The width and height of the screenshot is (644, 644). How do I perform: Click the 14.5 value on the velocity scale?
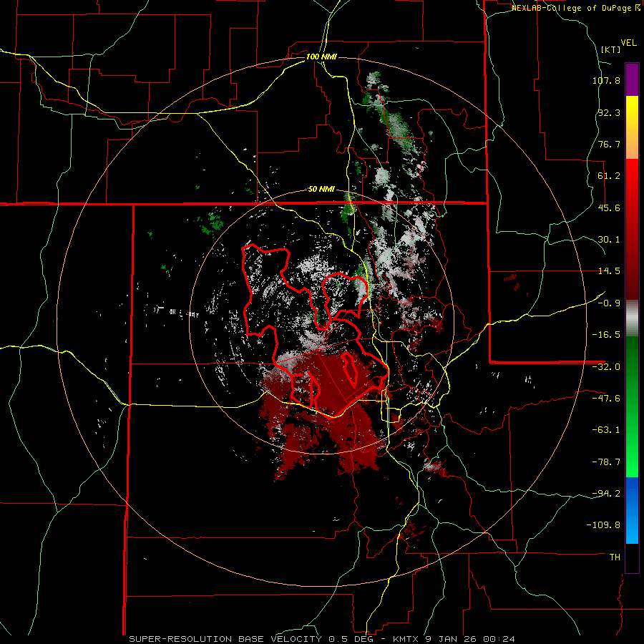coord(609,271)
